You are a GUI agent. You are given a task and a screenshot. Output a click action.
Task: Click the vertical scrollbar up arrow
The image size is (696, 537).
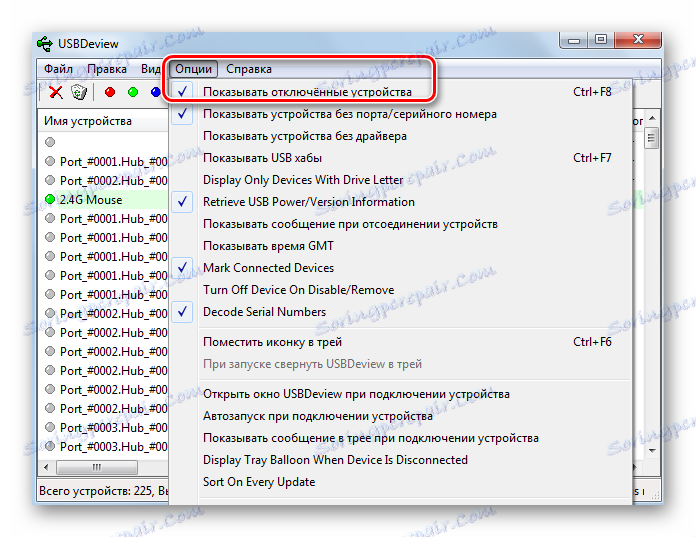point(652,118)
